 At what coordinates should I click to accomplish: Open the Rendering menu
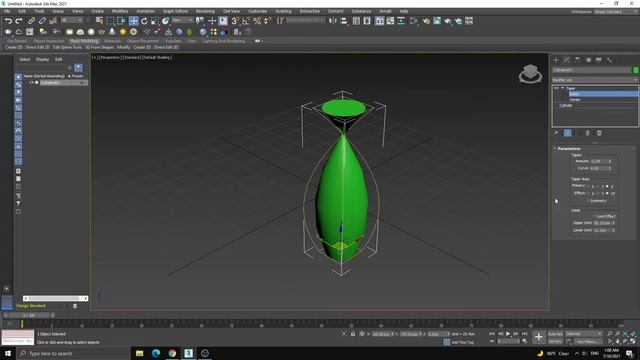205,11
